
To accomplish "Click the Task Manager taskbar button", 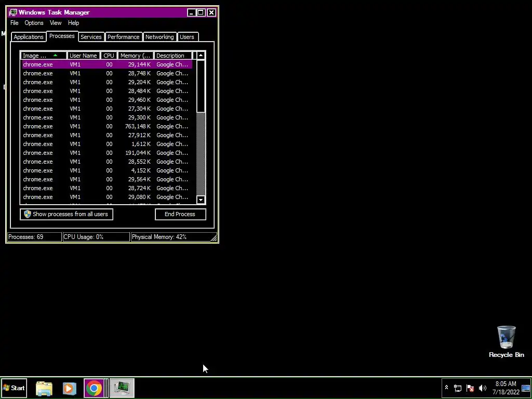I will (122, 388).
